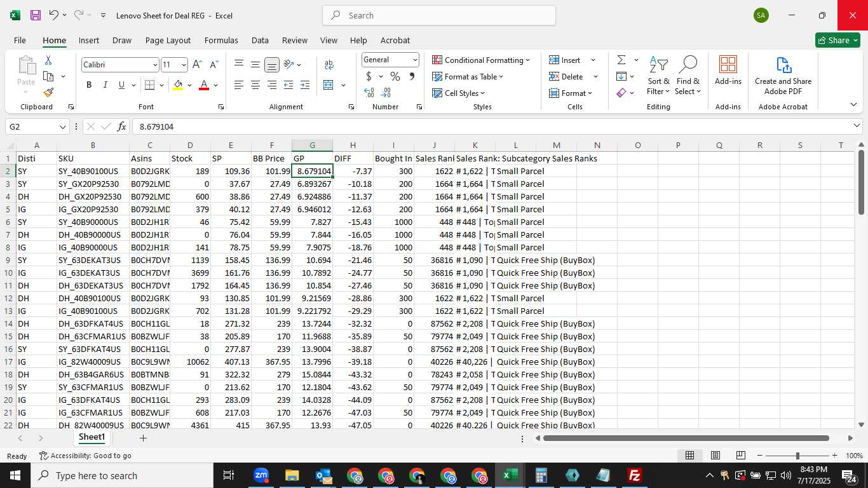The height and width of the screenshot is (488, 868).
Task: Expand the Sort & Filter menu
Action: [x=659, y=76]
